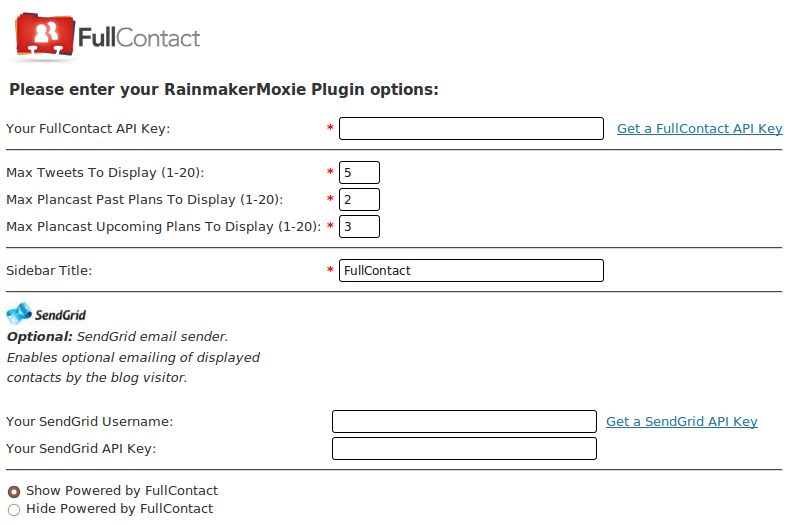
Task: Click the RainmakerMoxie Plugin options heading
Action: point(224,90)
